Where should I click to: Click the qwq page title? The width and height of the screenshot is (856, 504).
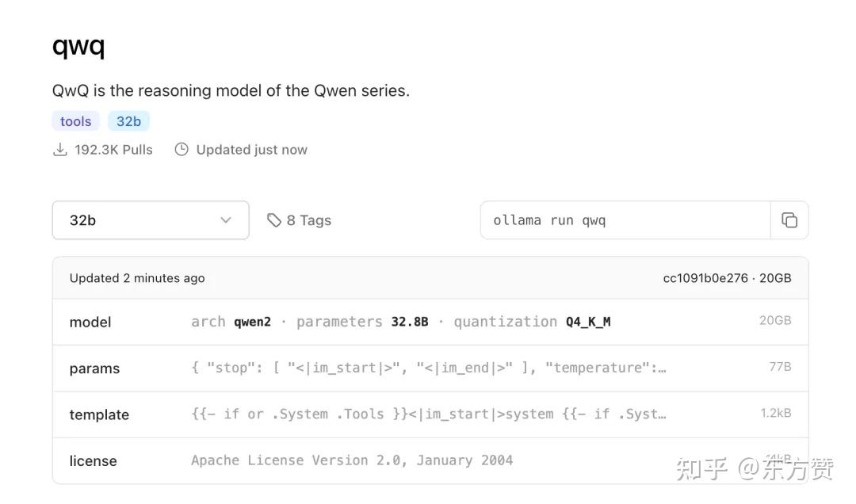click(x=78, y=46)
